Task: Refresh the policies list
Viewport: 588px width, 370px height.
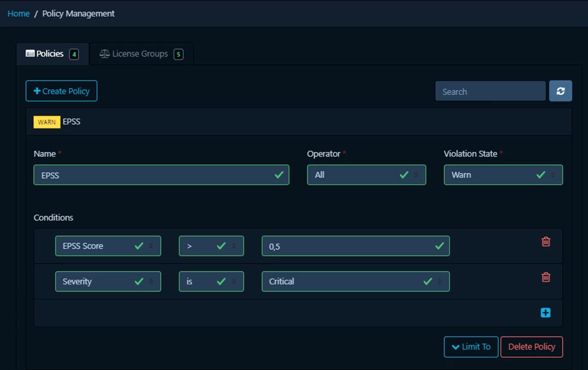Action: point(561,91)
